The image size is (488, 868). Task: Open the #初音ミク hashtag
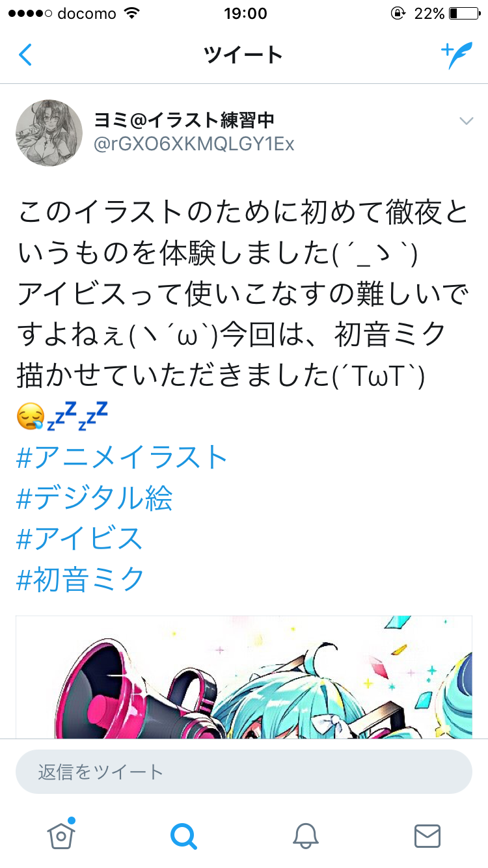(x=80, y=578)
